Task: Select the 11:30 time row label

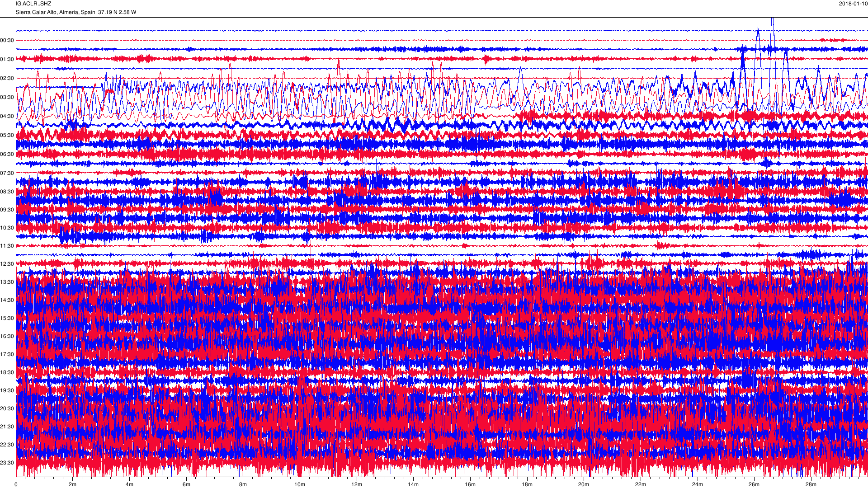Action: 7,246
